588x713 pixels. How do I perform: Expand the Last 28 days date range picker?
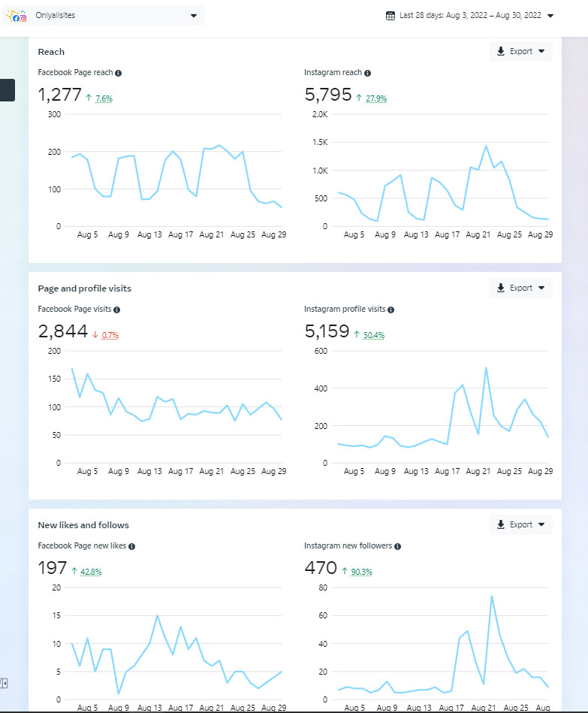click(550, 15)
